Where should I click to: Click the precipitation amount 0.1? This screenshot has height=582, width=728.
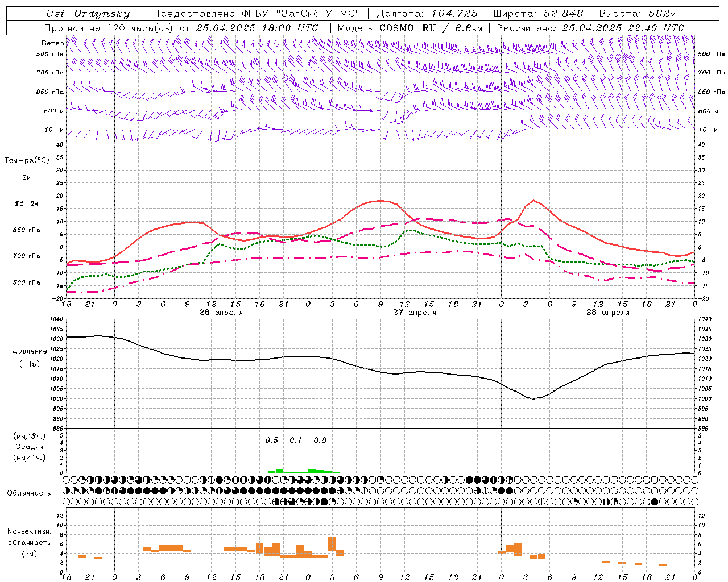click(x=296, y=440)
